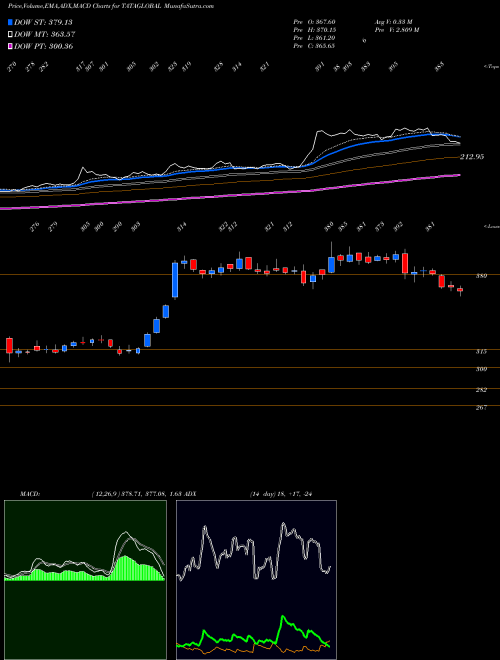This screenshot has width=500, height=660.
Task: Click the magenta long-term EMA line's right end
Action: click(x=458, y=176)
